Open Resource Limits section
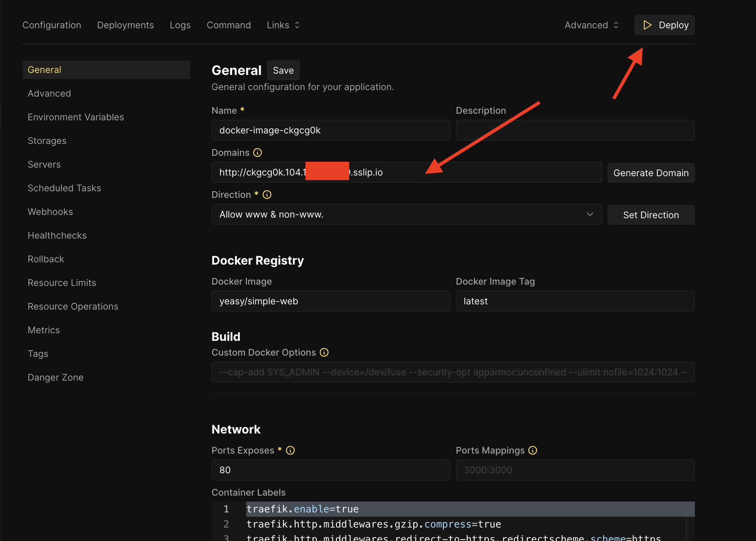 click(x=62, y=282)
